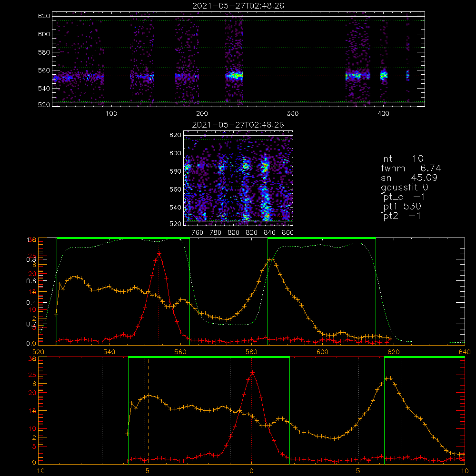
Task: Click the 'ipt_c -1' parameter
Action: [x=403, y=197]
